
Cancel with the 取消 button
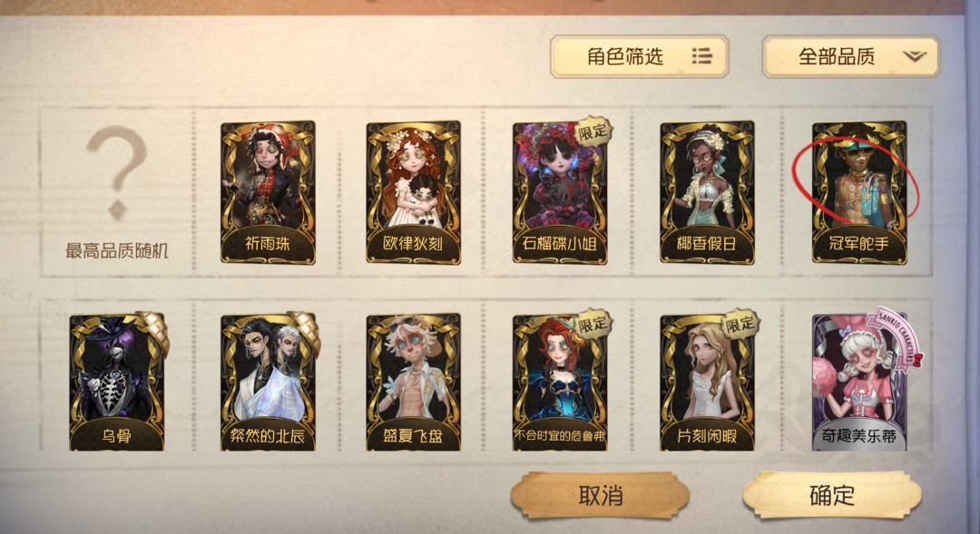[600, 495]
